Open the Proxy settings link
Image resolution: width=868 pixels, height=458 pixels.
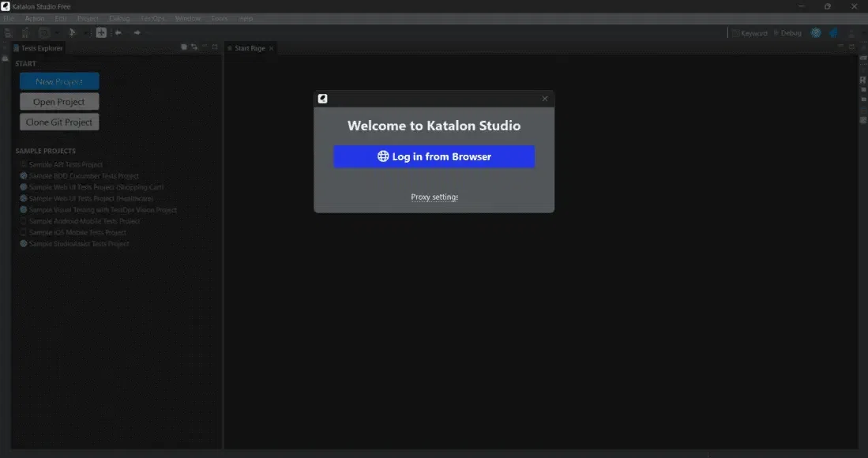pyautogui.click(x=434, y=197)
